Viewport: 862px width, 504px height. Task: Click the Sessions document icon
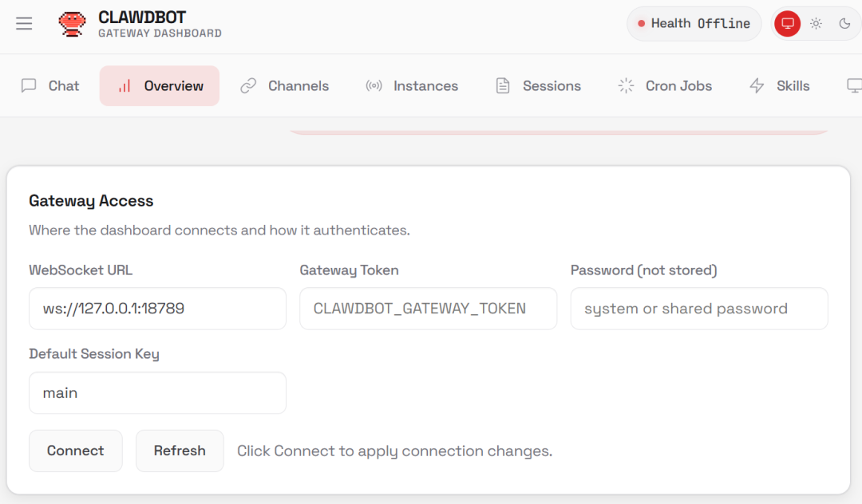click(503, 86)
